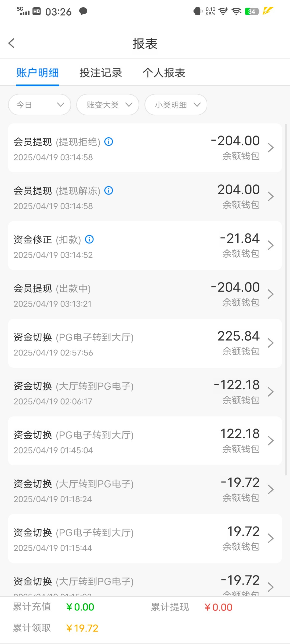Open arrow for 出款中 withdrawal entry
Viewport: 290px width, 644px height.
(270, 294)
